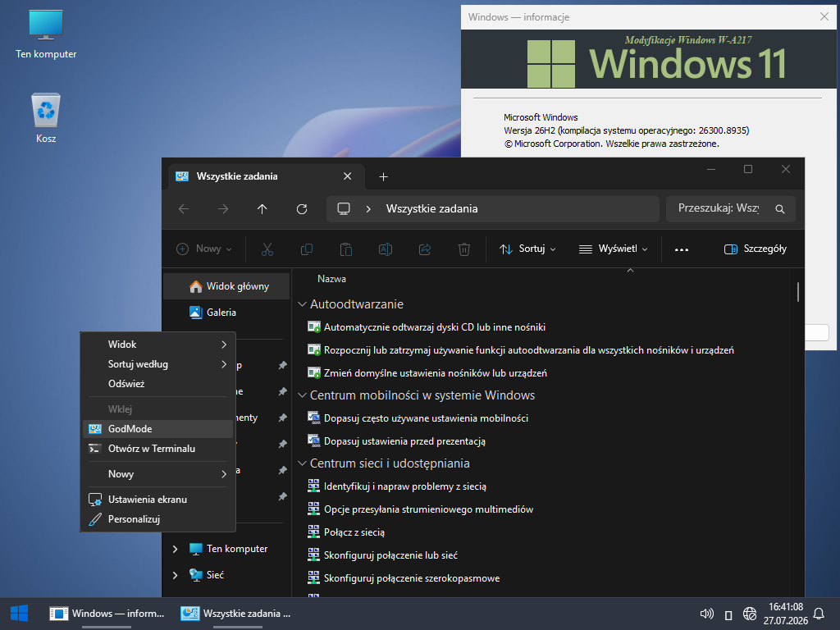Choose Personalizuj in context menu
Screen dimensions: 840x630
(x=158, y=519)
